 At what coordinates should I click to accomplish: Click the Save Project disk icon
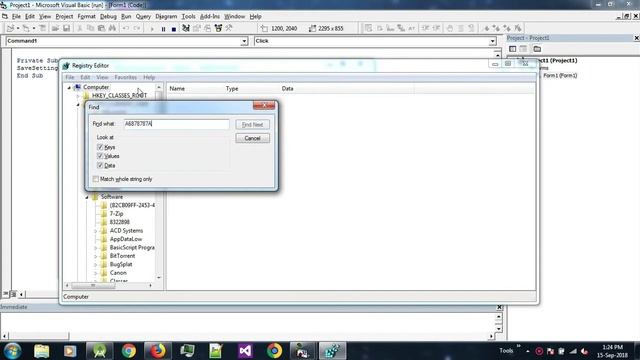66,28
